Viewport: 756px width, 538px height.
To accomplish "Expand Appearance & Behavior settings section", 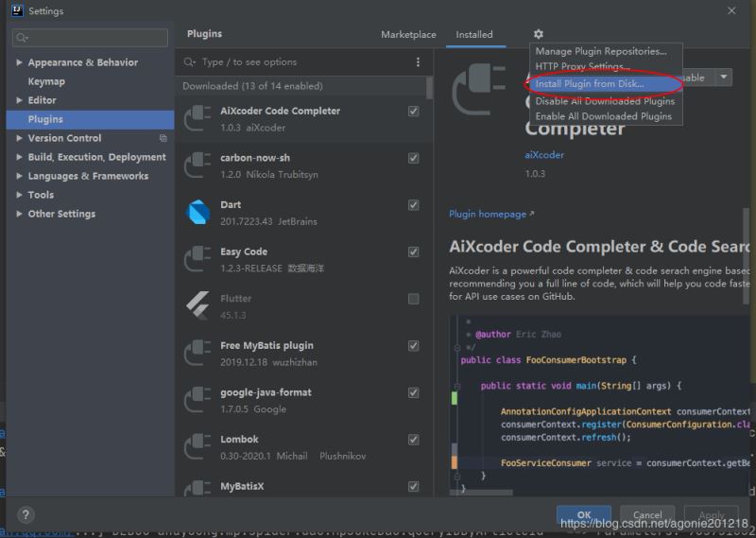I will point(19,62).
